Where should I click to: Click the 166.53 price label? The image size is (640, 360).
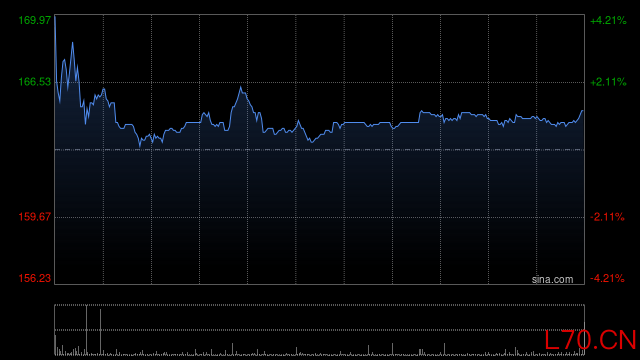coord(35,82)
